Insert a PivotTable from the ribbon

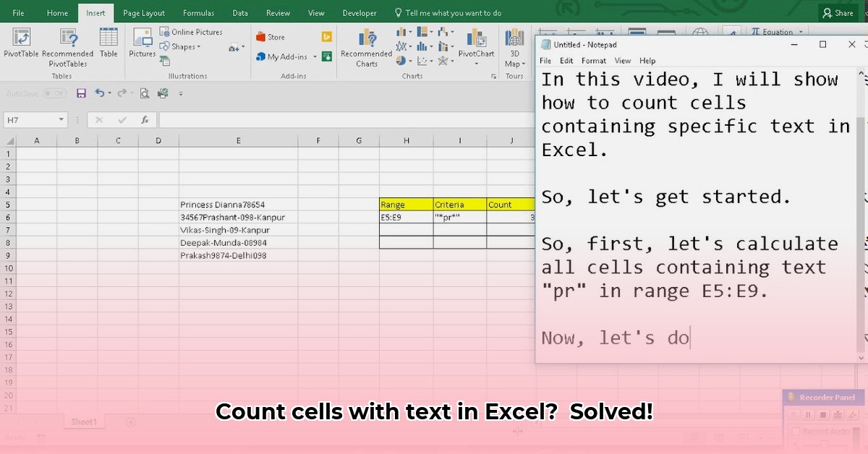21,43
